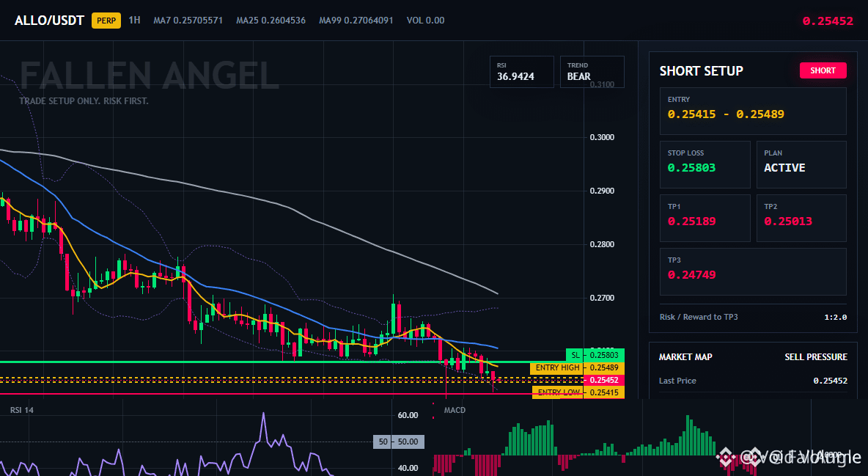
Task: Click the MARKET MAP heading
Action: pos(685,357)
